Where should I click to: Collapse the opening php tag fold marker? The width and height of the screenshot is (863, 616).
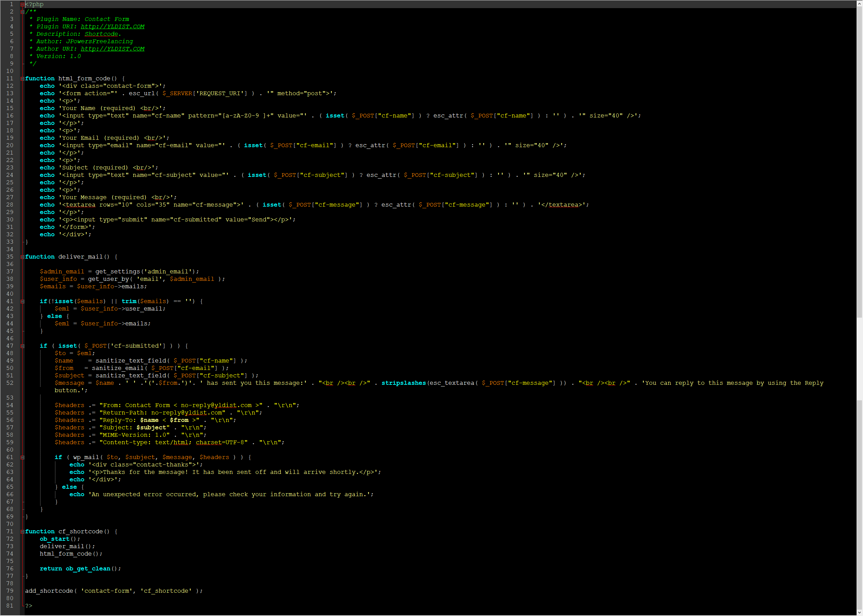click(x=22, y=4)
